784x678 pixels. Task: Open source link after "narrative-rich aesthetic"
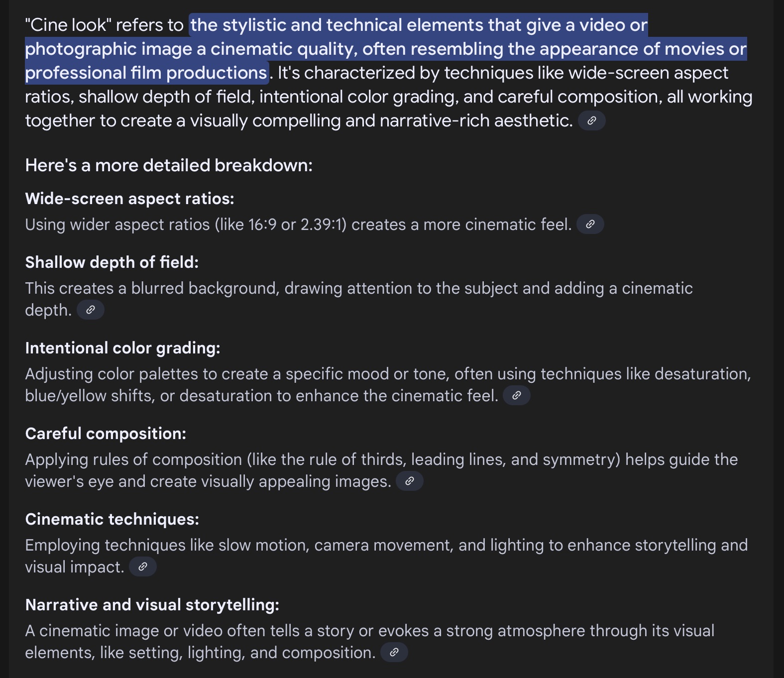click(591, 121)
